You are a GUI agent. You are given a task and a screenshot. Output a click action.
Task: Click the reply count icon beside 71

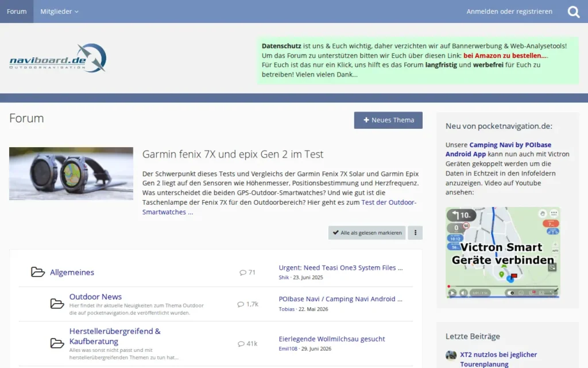click(243, 273)
